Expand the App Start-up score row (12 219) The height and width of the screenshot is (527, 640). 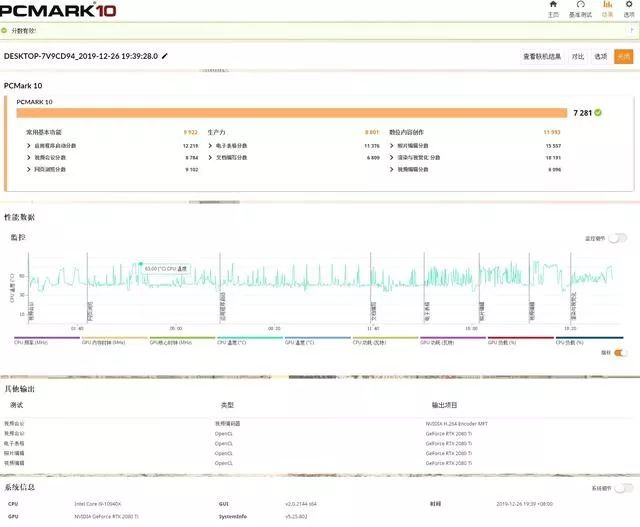pyautogui.click(x=112, y=146)
